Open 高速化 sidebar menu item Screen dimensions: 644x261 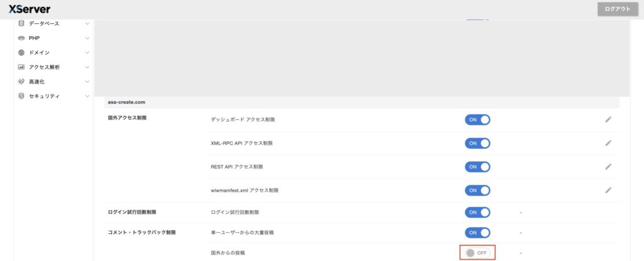pyautogui.click(x=54, y=81)
